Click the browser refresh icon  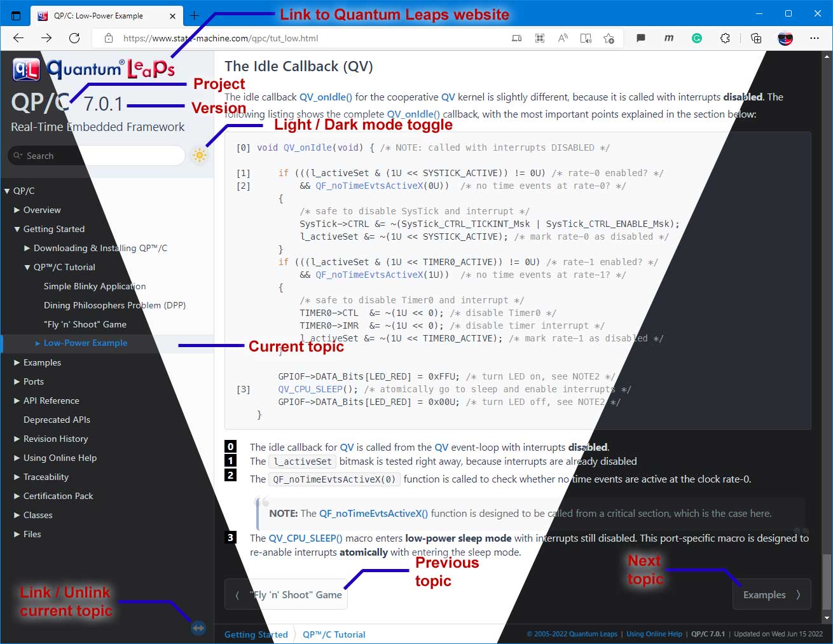click(74, 38)
